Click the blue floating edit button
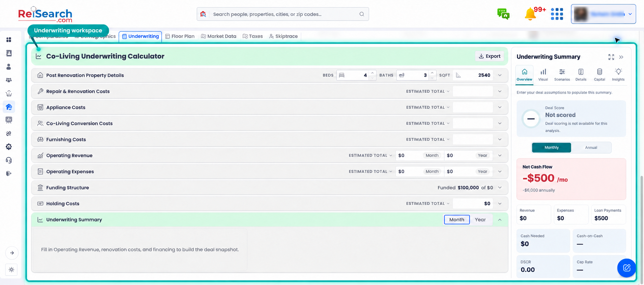 [x=627, y=268]
